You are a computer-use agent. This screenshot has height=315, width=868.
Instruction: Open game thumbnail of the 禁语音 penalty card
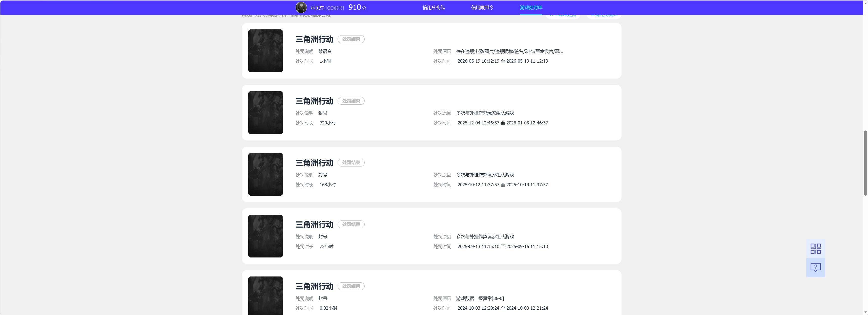(x=265, y=51)
